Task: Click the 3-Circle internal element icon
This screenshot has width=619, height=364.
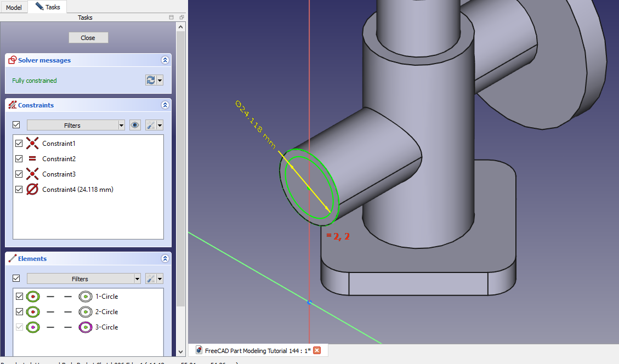Action: 85,327
